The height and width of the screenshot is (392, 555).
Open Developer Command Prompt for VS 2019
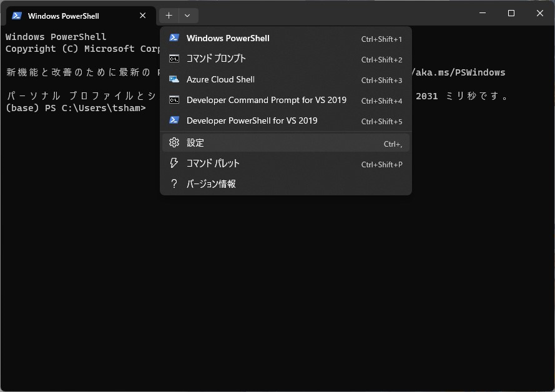(267, 100)
